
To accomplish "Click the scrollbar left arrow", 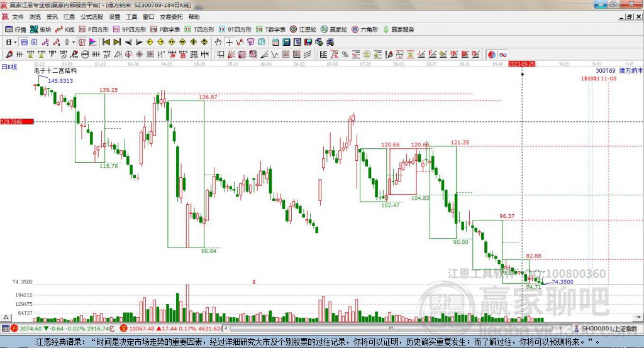I will click(226, 329).
